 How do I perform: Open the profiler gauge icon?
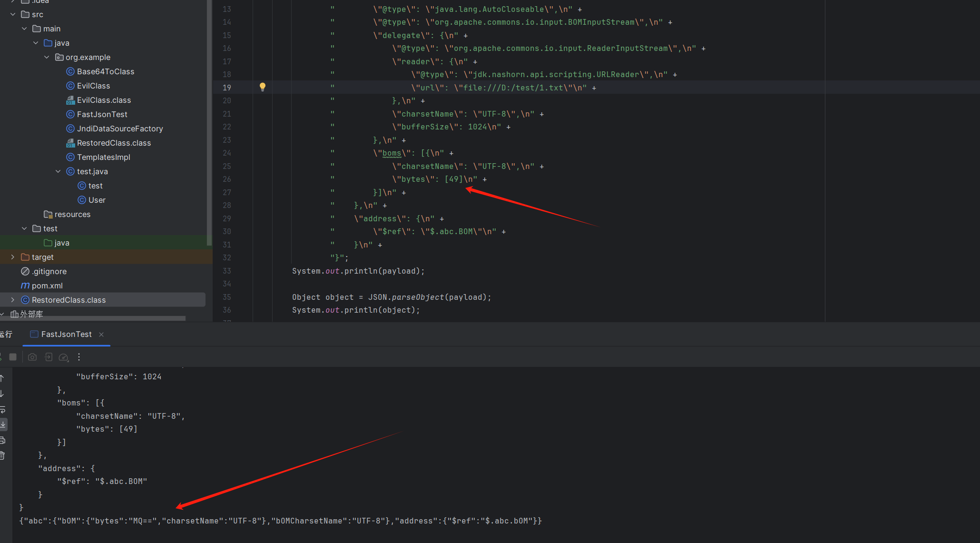click(64, 357)
